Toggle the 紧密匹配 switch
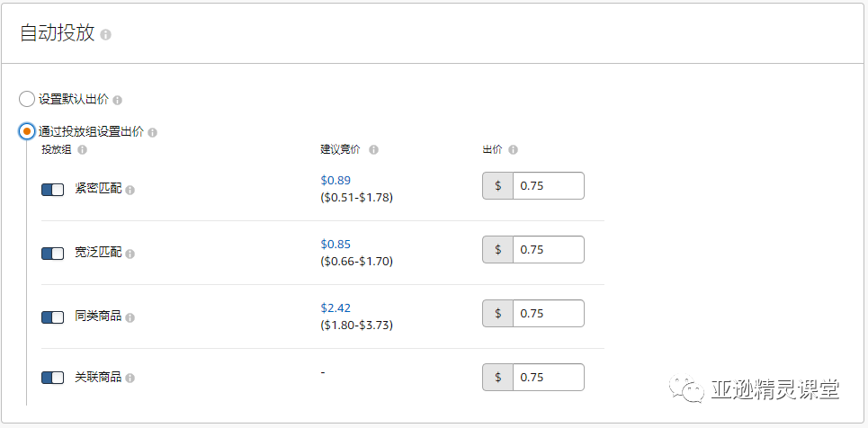This screenshot has height=428, width=868. (x=53, y=190)
